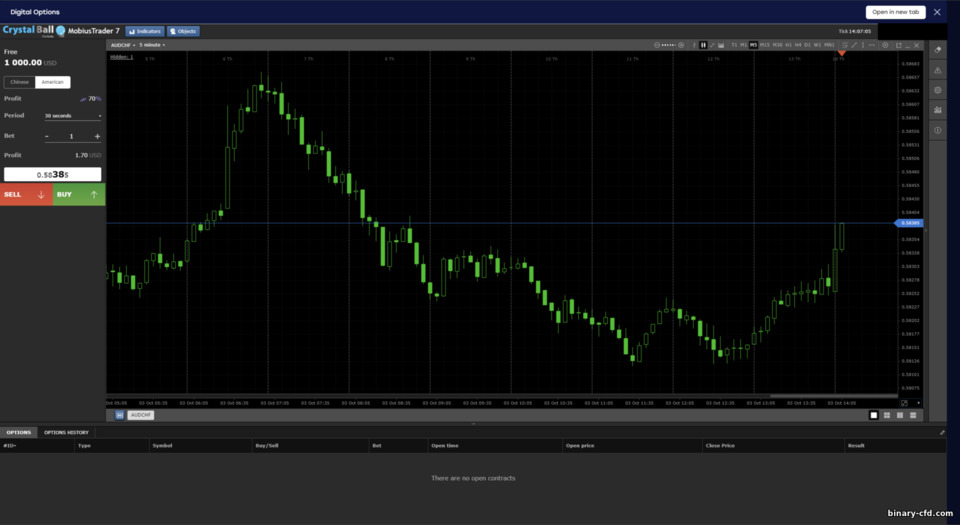Click the zoom-in magnifier icon

pyautogui.click(x=681, y=45)
